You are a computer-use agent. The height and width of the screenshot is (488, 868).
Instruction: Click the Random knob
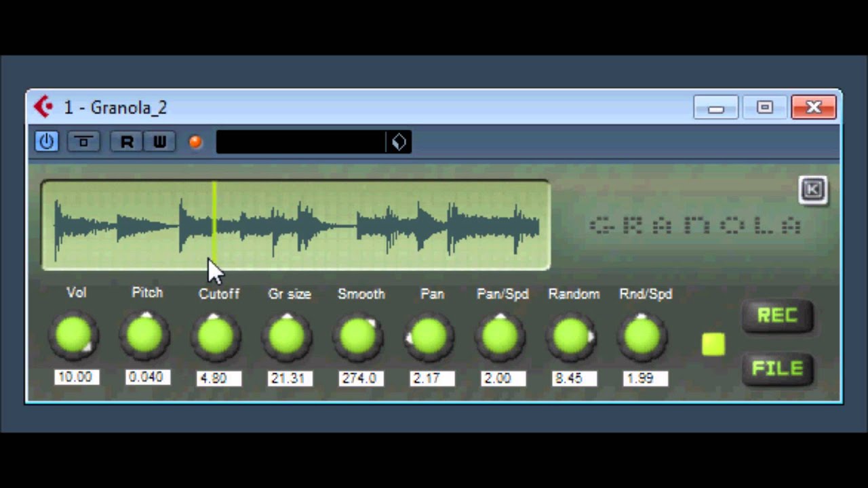tap(571, 337)
